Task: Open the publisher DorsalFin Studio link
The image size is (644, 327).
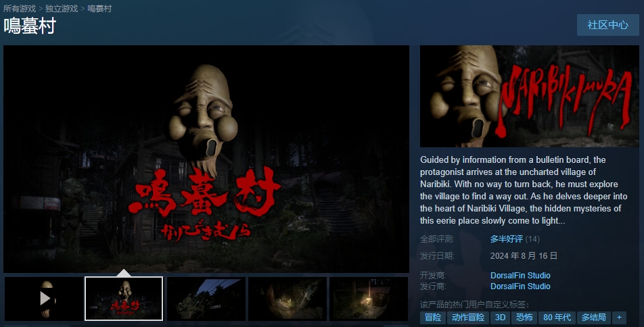Action: tap(520, 286)
